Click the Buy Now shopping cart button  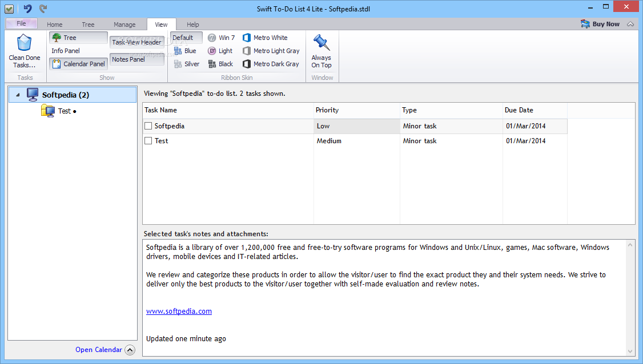[600, 24]
